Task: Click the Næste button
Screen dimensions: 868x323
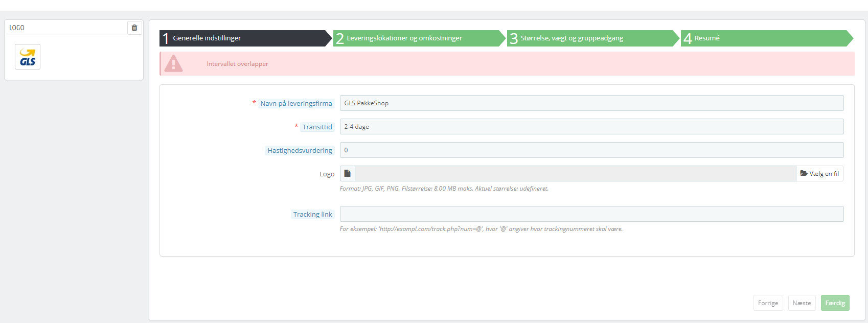Action: point(802,303)
